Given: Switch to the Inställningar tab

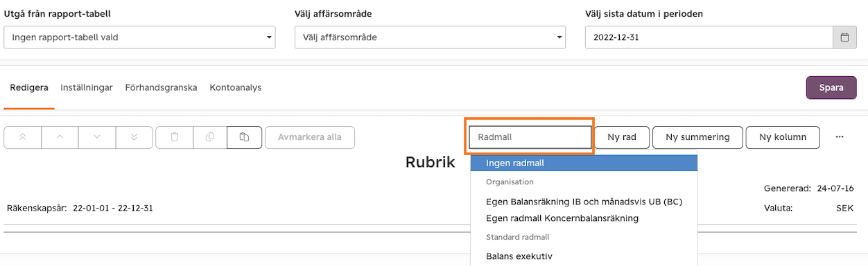Looking at the screenshot, I should point(87,87).
